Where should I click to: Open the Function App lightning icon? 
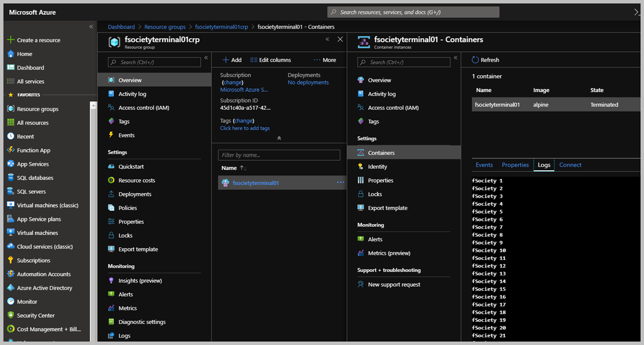pos(11,150)
